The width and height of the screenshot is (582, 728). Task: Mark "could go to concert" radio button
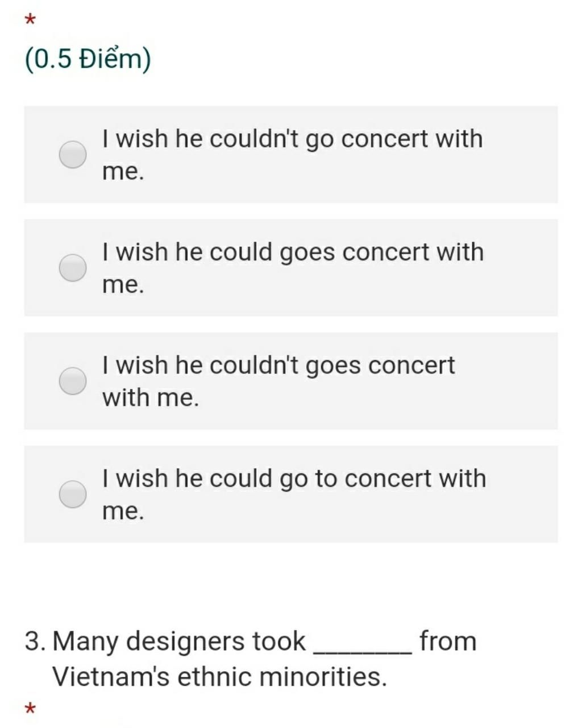[73, 494]
